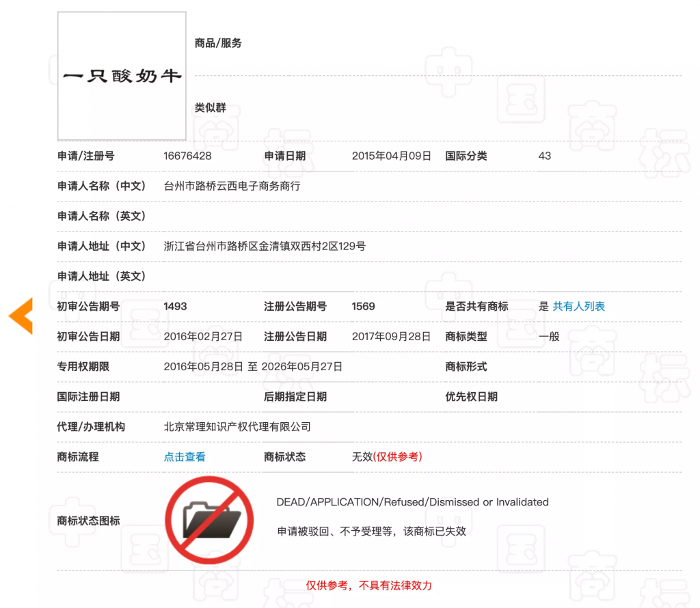Click the orange back arrow icon
Viewport: 700px width, 608px height.
(21, 316)
